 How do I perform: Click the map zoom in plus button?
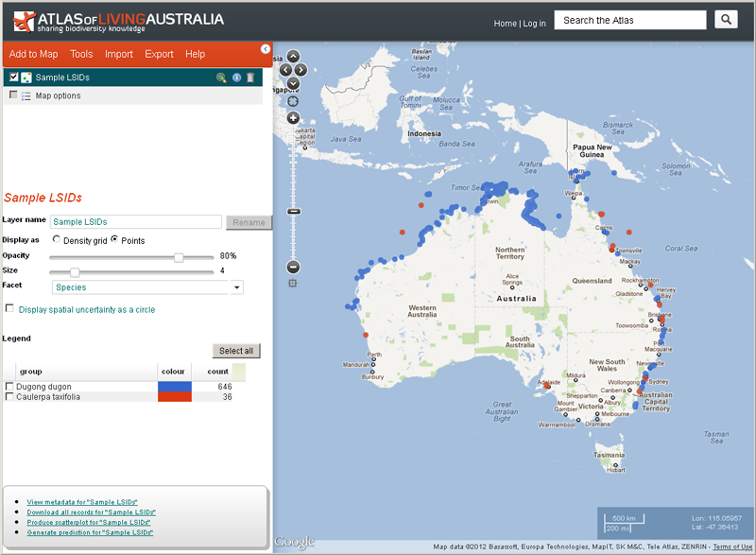[293, 118]
